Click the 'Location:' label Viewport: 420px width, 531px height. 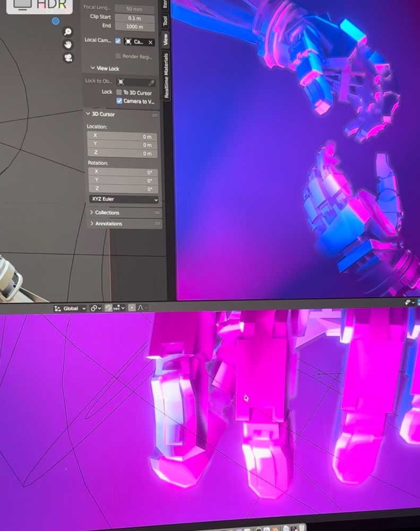[97, 126]
